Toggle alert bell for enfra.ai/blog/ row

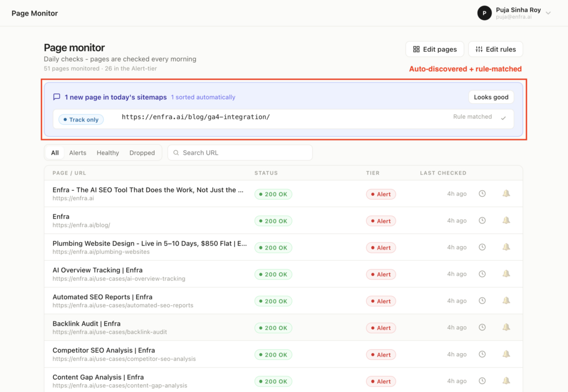pos(506,221)
